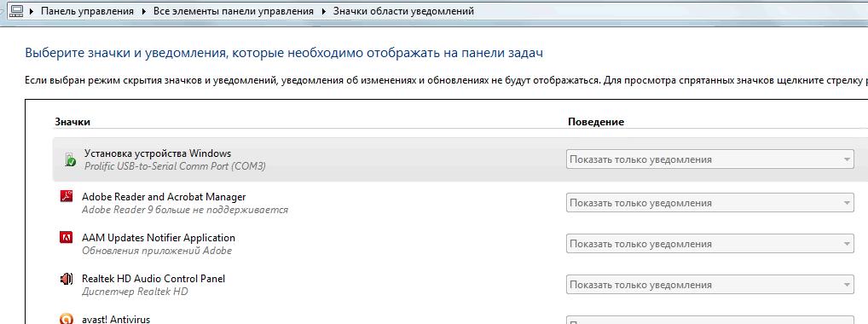The width and height of the screenshot is (868, 324).
Task: Open behavior dropdown for Adobe Reader and Acrobat Manager
Action: click(x=710, y=203)
